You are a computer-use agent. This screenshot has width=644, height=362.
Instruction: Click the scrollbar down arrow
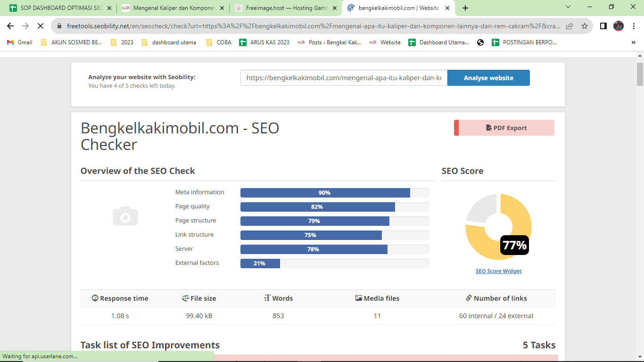pyautogui.click(x=640, y=358)
